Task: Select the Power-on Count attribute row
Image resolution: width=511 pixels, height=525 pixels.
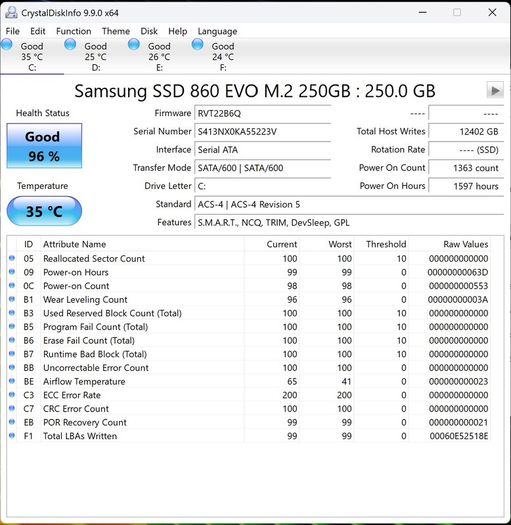Action: tap(249, 286)
